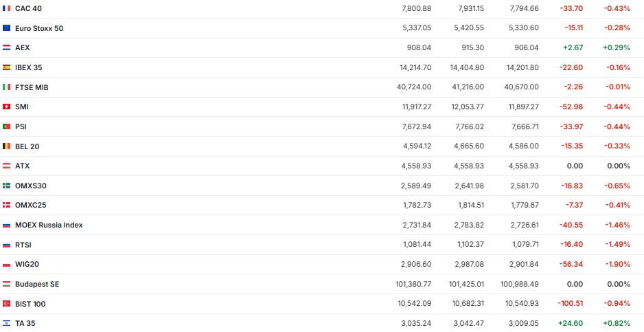Viewport: 644px width, 332px height.
Task: Click the EU flag icon beside Euro Stoxx 50
Action: pyautogui.click(x=7, y=28)
